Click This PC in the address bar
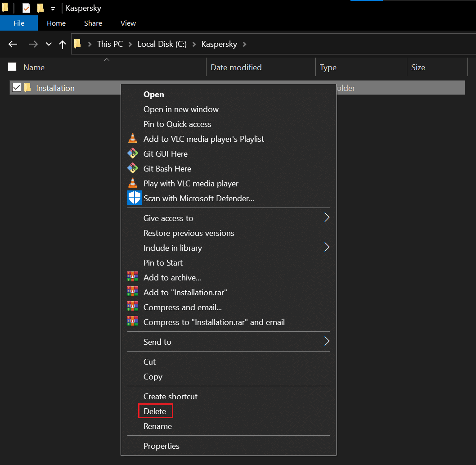The width and height of the screenshot is (476, 465). [x=110, y=44]
